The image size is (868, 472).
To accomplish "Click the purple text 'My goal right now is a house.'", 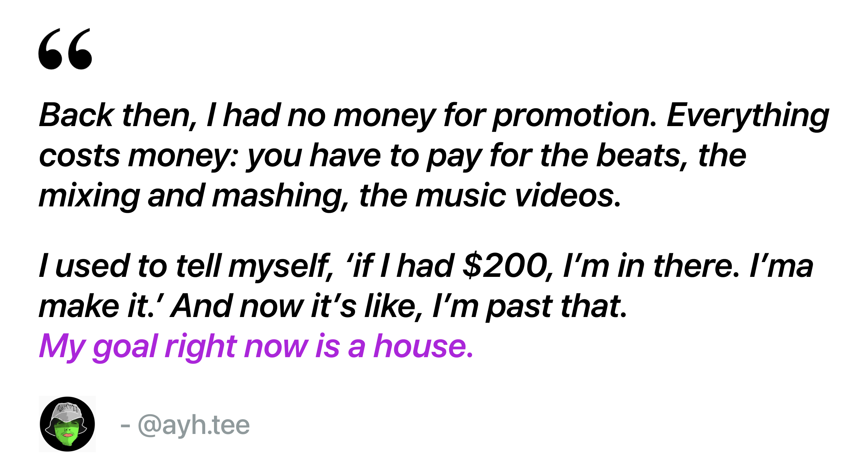I will [256, 347].
